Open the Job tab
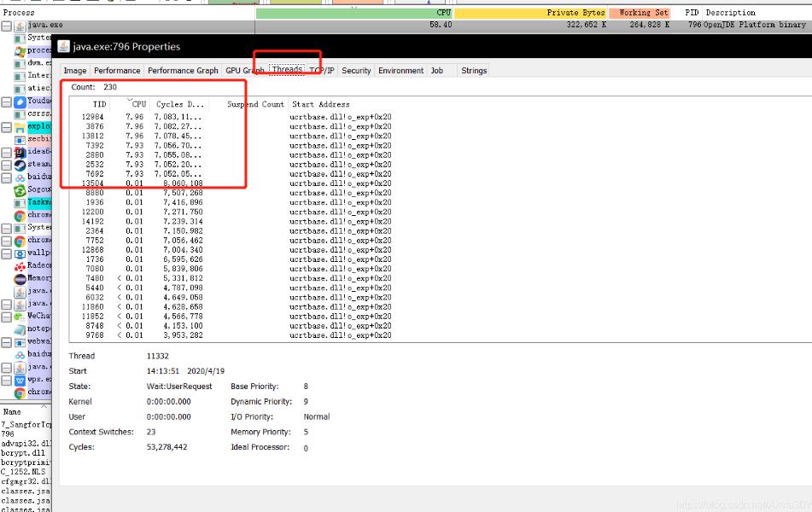The width and height of the screenshot is (812, 512). click(437, 71)
